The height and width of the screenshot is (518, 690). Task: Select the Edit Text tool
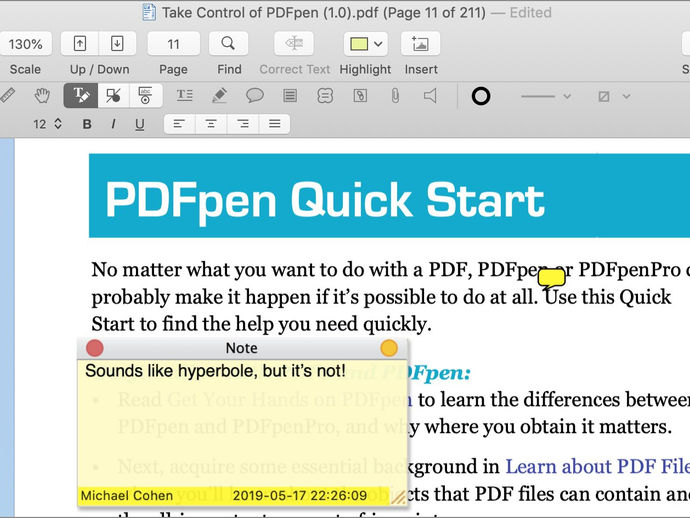pos(81,96)
